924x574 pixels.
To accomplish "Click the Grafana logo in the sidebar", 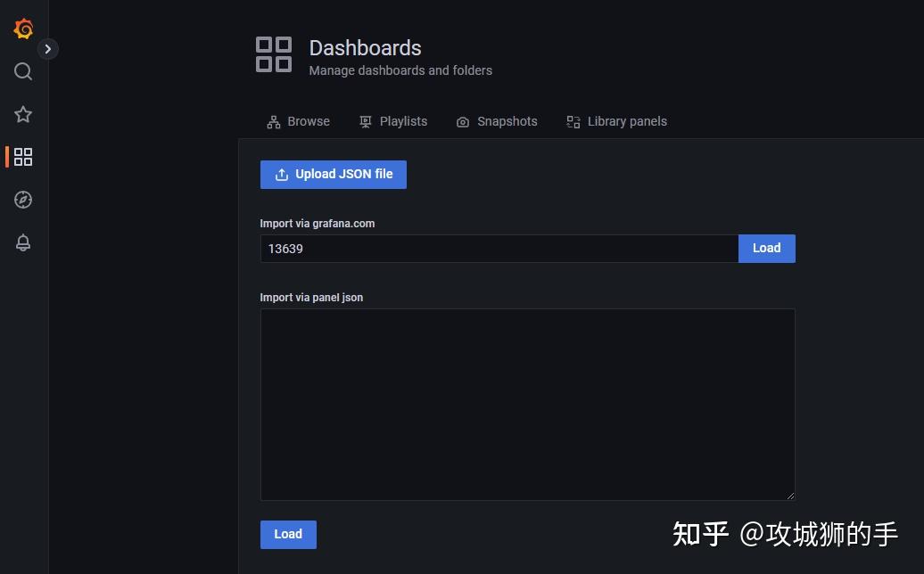I will 23,29.
